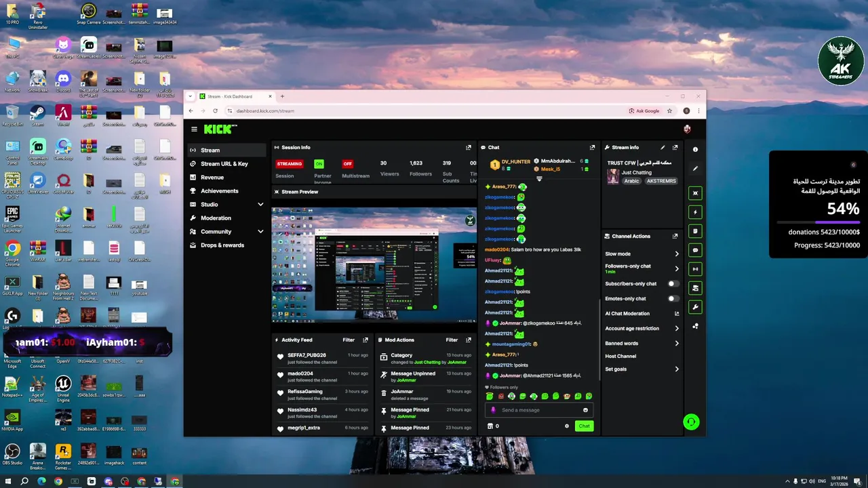Image resolution: width=868 pixels, height=488 pixels.
Task: Toggle channel actions icon in right rail
Action: pos(695,288)
